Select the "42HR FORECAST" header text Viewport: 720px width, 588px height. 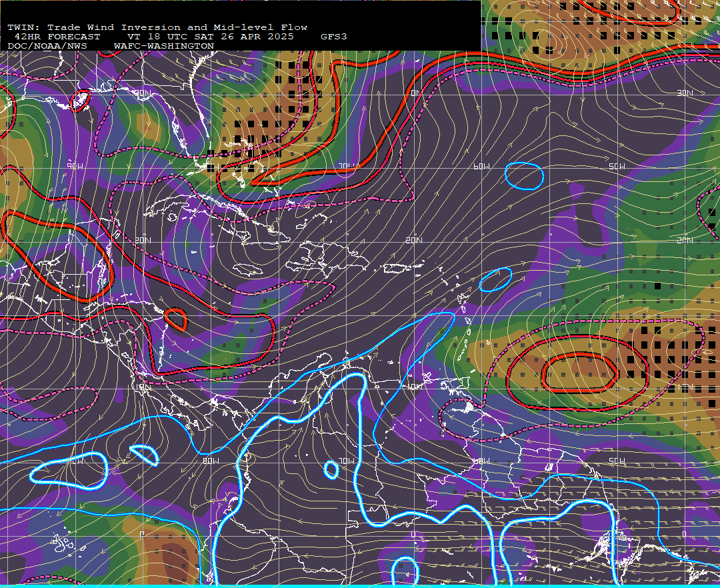[x=57, y=37]
